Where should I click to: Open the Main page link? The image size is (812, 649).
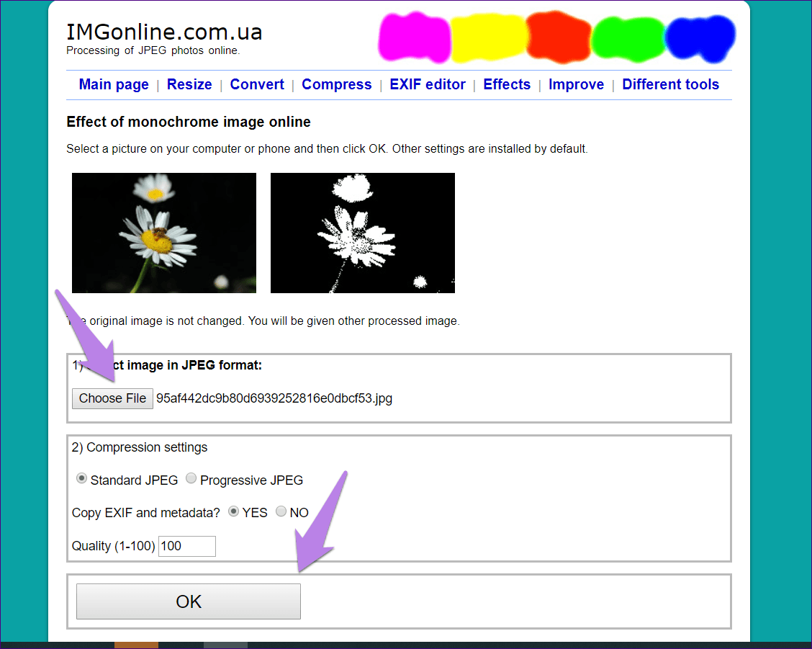tap(114, 84)
